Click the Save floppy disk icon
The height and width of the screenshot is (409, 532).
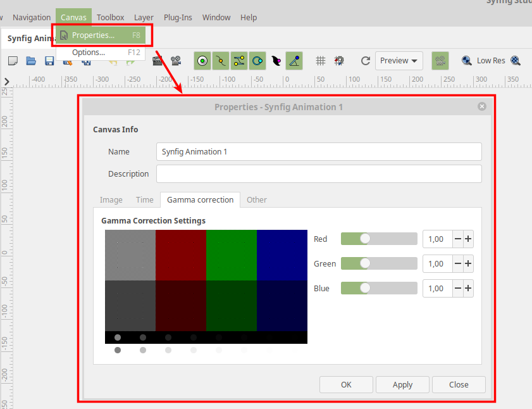click(x=49, y=61)
